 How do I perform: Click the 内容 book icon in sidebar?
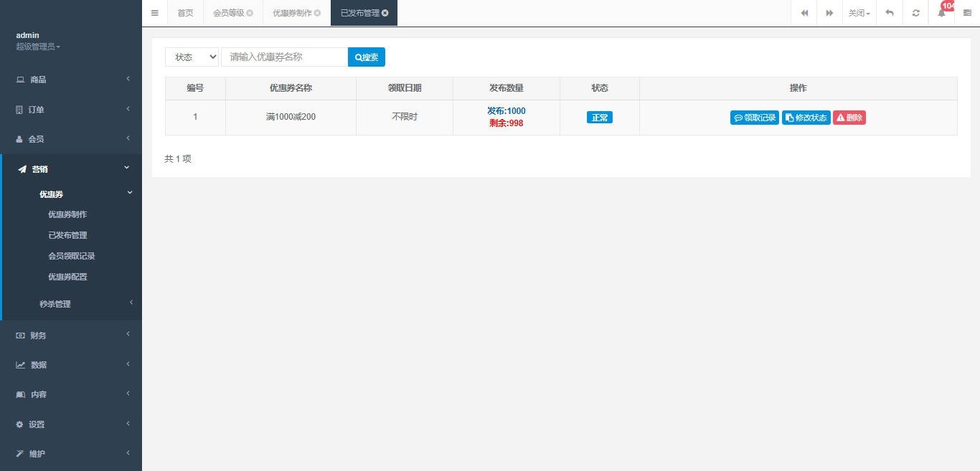point(20,394)
